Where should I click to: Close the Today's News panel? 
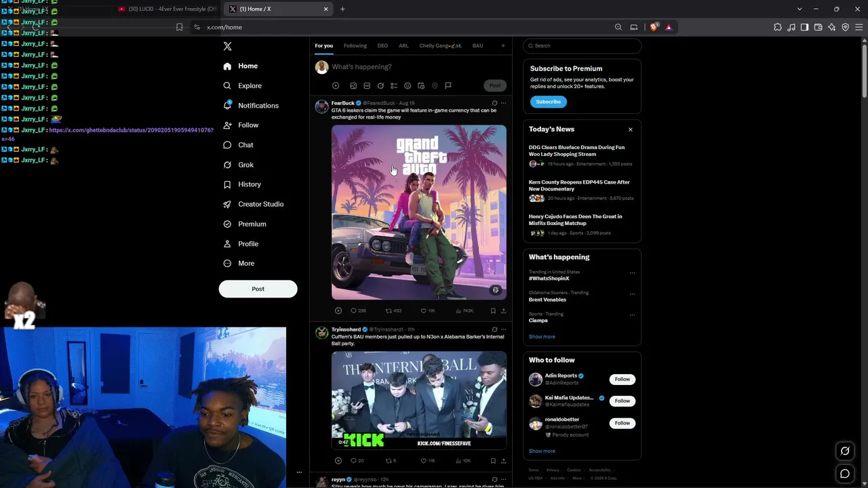[x=631, y=129]
